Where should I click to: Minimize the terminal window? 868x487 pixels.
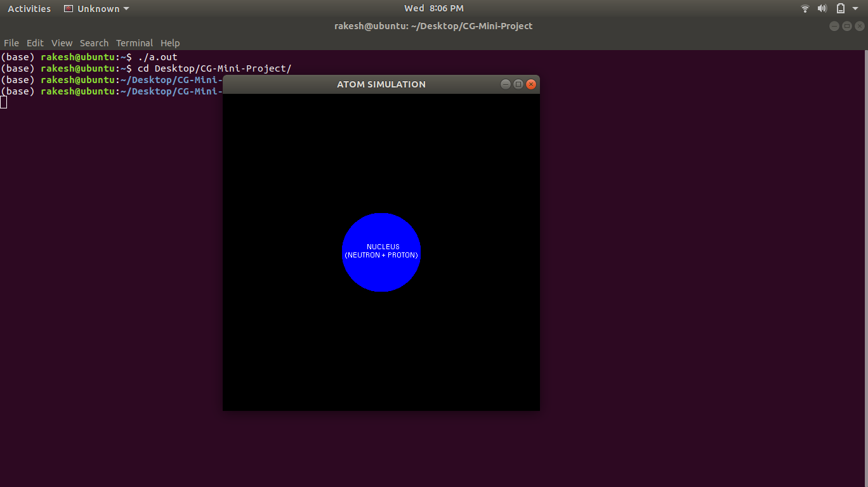(834, 26)
